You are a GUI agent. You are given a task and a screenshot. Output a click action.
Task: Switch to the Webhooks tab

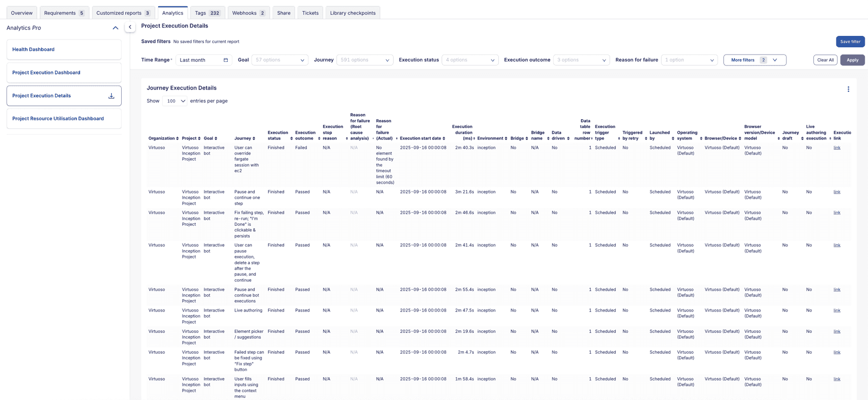tap(248, 13)
